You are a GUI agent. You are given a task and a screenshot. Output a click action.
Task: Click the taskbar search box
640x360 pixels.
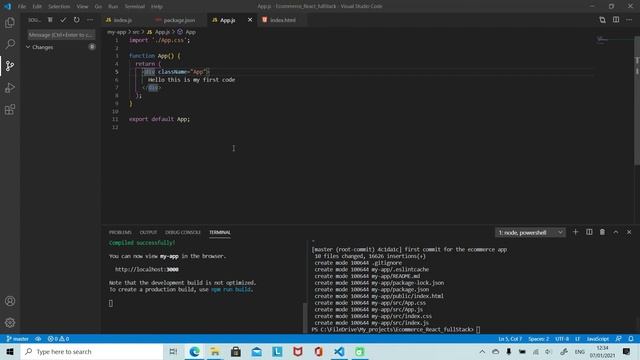(x=92, y=351)
